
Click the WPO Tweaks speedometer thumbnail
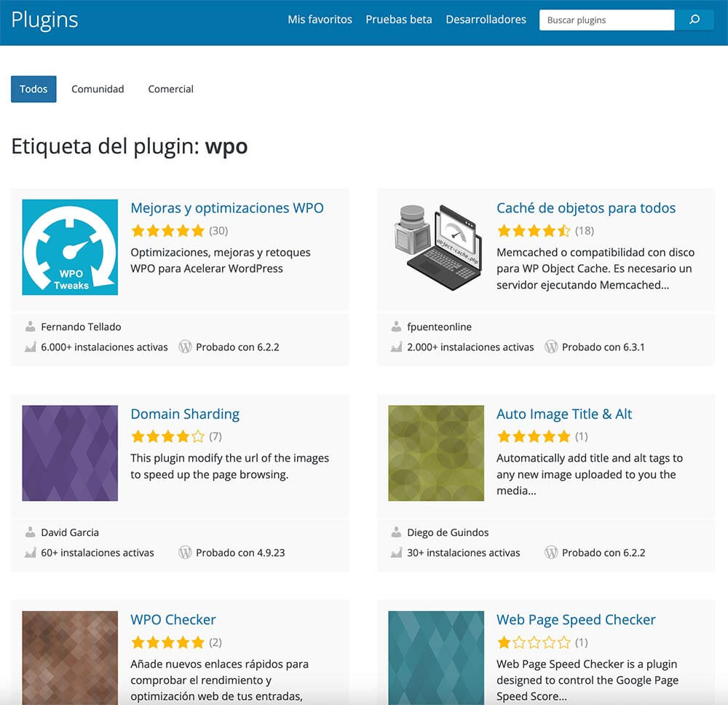70,247
